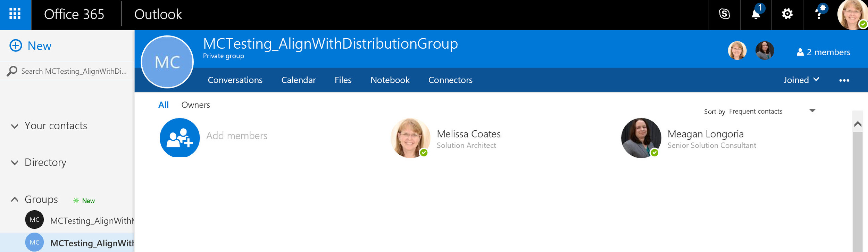Image resolution: width=868 pixels, height=252 pixels.
Task: Open Meagan Longoria's profile photo
Action: coord(641,138)
